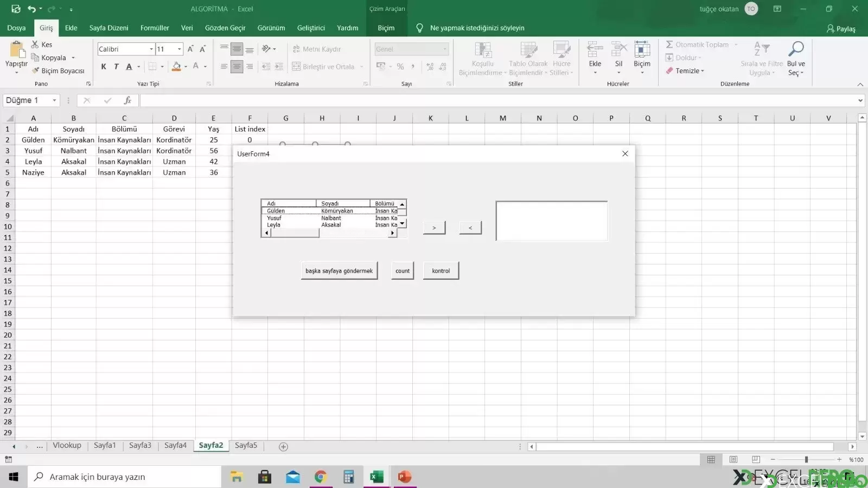Add a new sheet with plus icon
Viewport: 868px width, 488px height.
283,447
